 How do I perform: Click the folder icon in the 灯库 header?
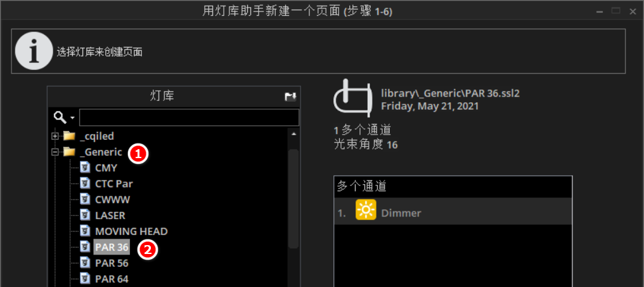click(291, 97)
